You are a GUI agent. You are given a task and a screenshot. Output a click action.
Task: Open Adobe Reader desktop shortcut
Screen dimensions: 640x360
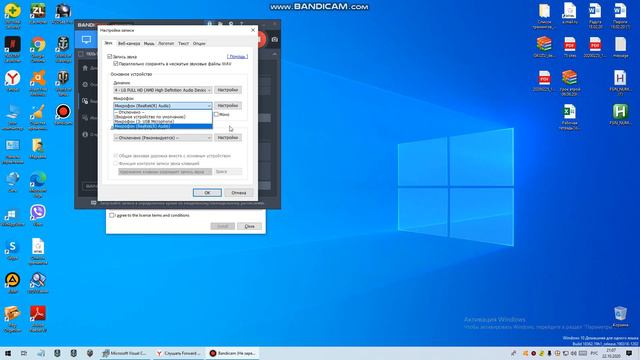coord(38,318)
